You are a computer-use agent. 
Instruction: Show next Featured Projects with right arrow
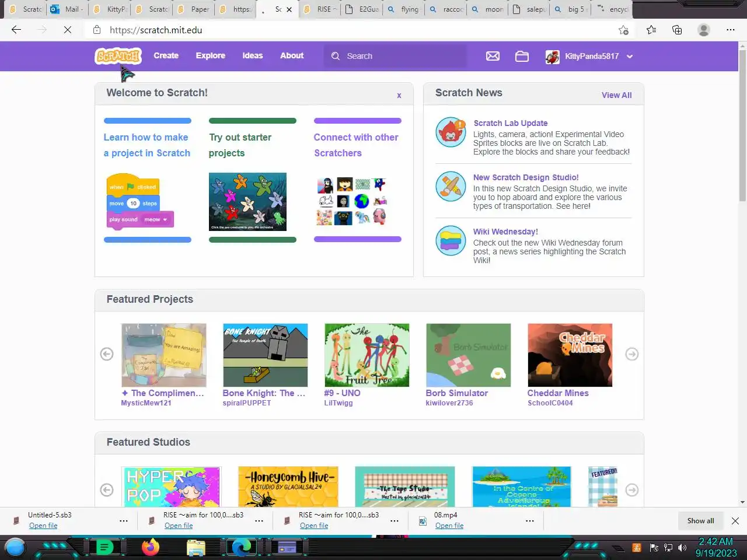pyautogui.click(x=632, y=354)
